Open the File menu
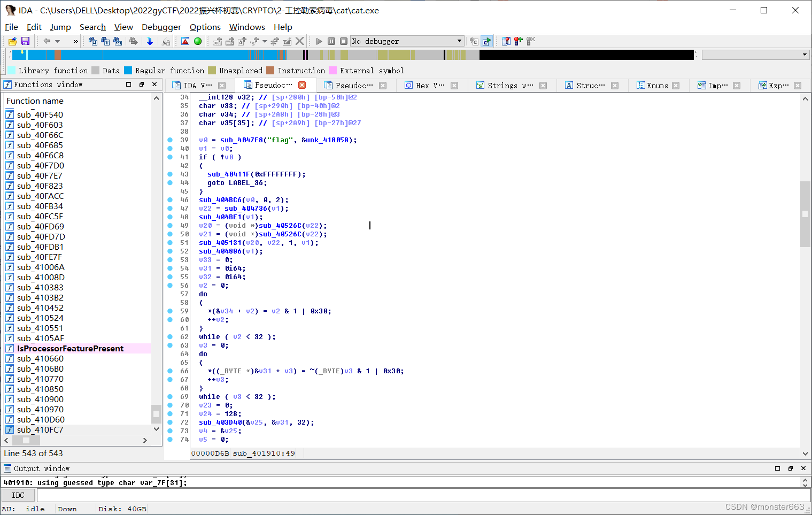The width and height of the screenshot is (812, 515). pyautogui.click(x=11, y=27)
